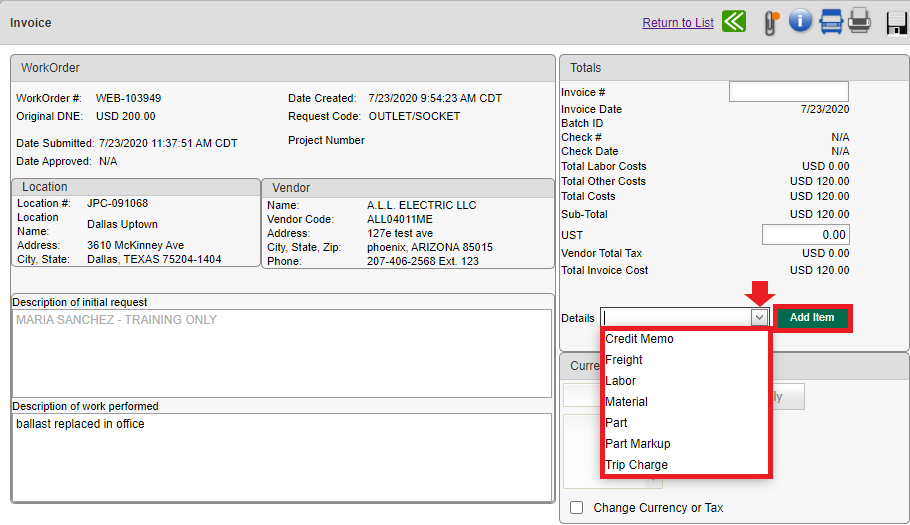Image resolution: width=910 pixels, height=525 pixels.
Task: Tick the Change Currency or Tax checkbox
Action: tap(576, 508)
